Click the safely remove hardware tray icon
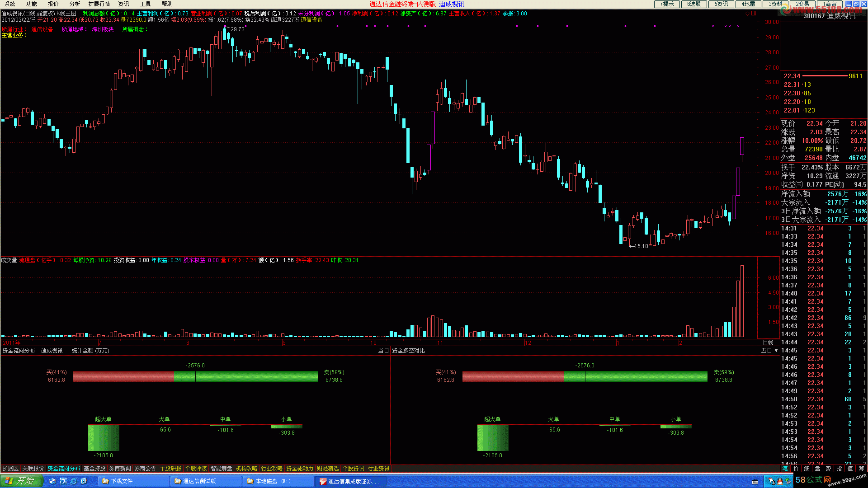Image resolution: width=868 pixels, height=488 pixels. (x=788, y=482)
